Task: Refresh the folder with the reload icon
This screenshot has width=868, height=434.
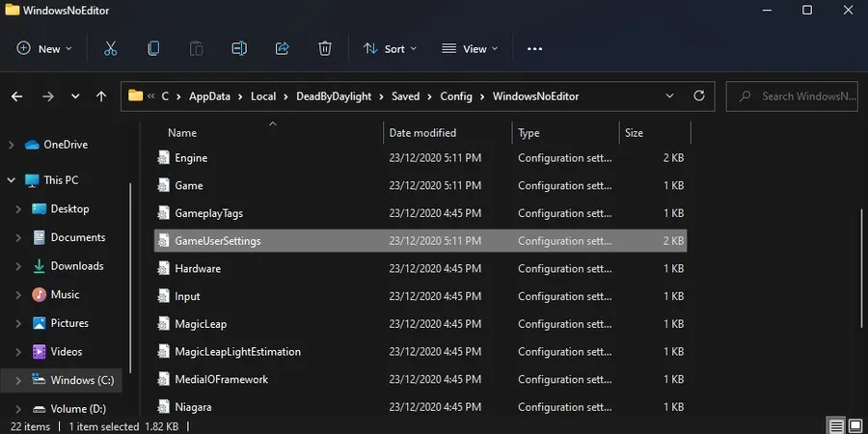Action: coord(699,95)
